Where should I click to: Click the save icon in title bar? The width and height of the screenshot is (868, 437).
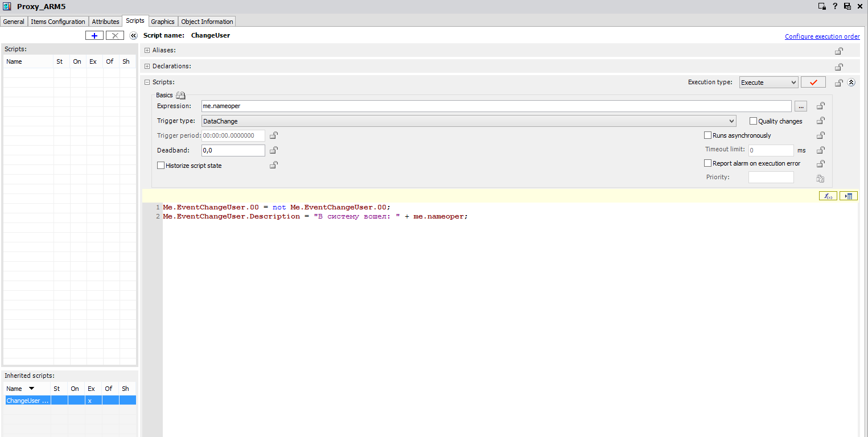tap(847, 6)
